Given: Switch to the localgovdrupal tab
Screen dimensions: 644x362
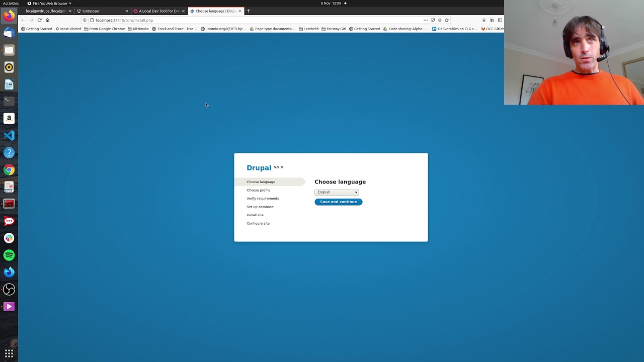Looking at the screenshot, I should (x=45, y=11).
